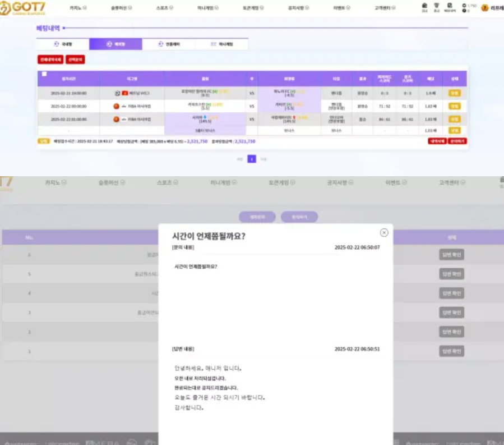
Task: Click the user level badge icon
Action: [x=485, y=8]
